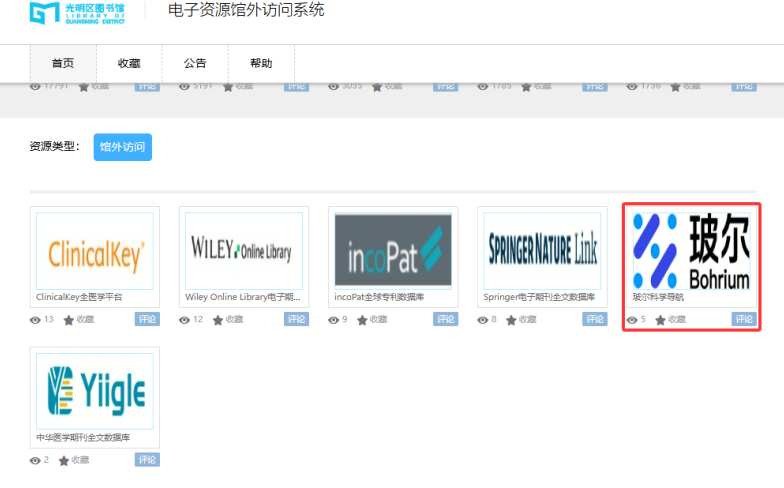Favorite ClinicalKey with its star icon
This screenshot has width=784, height=488.
tap(68, 320)
